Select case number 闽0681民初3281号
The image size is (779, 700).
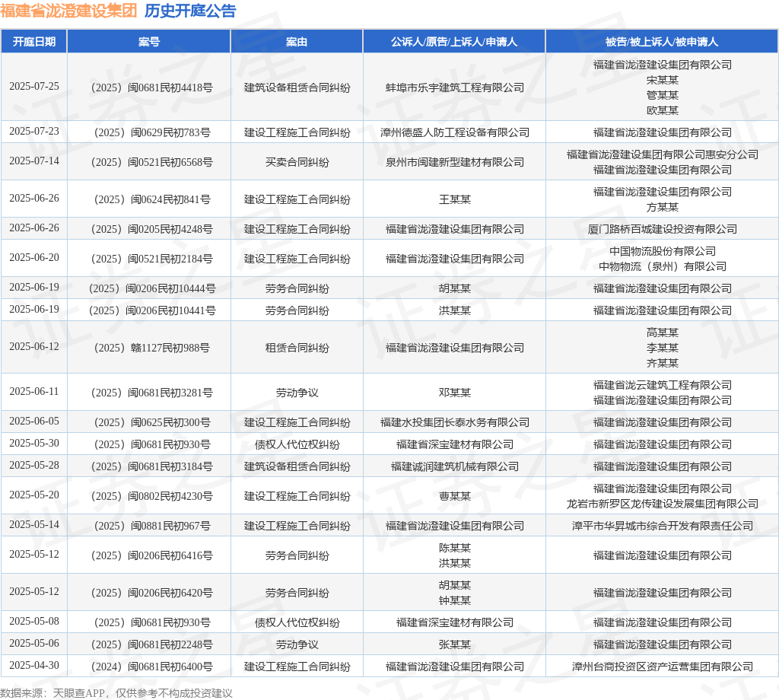tap(152, 393)
